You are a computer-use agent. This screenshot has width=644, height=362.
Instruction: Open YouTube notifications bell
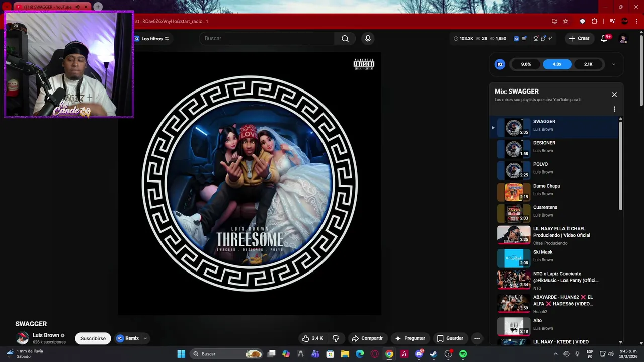pyautogui.click(x=605, y=39)
